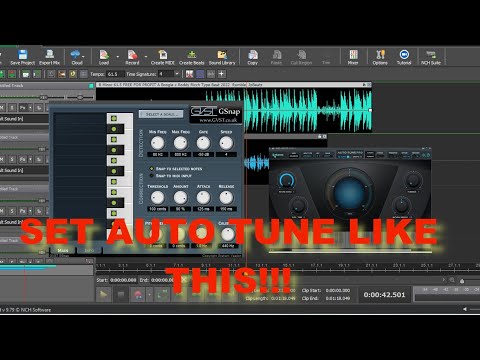Toggle the first black key note in GSnap
480x360 pixels.
(114, 129)
